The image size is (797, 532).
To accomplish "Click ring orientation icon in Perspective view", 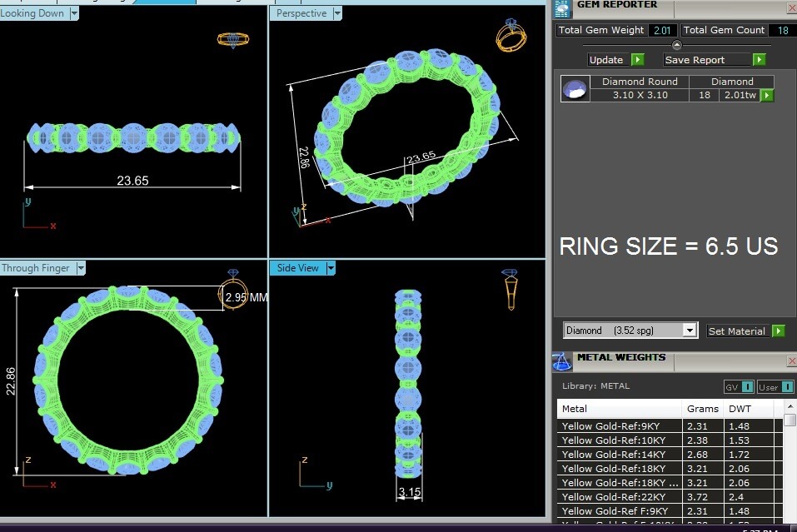I will coord(510,36).
